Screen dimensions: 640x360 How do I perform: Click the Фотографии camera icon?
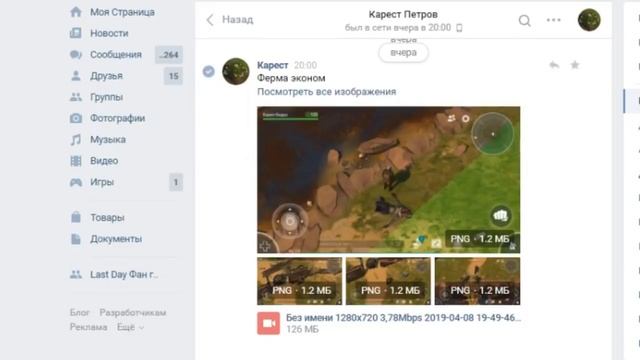(x=76, y=118)
